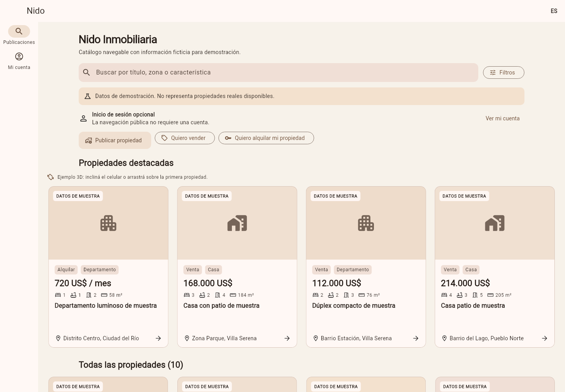Viewport: 565px width, 392px height.
Task: Click the Alquilar tag on first card
Action: [x=66, y=270]
